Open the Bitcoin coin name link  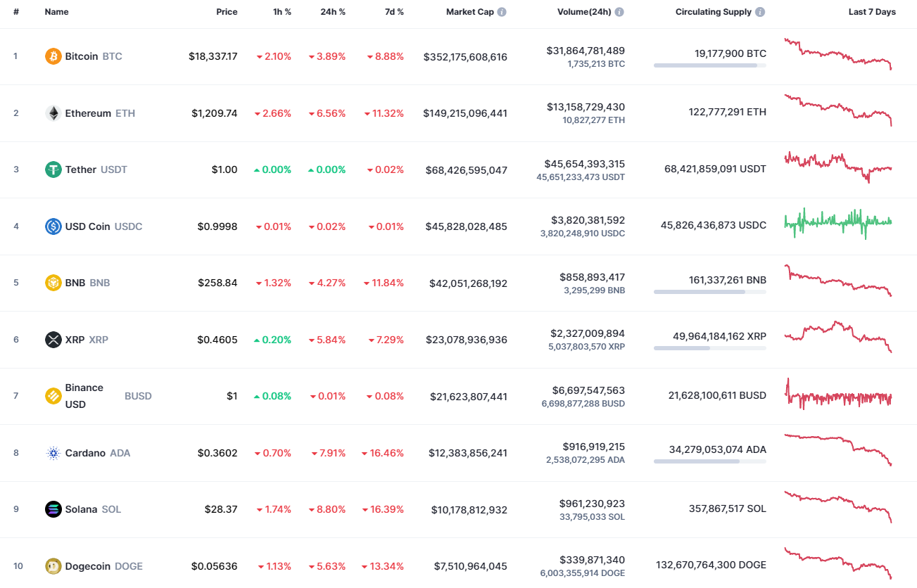(x=82, y=56)
